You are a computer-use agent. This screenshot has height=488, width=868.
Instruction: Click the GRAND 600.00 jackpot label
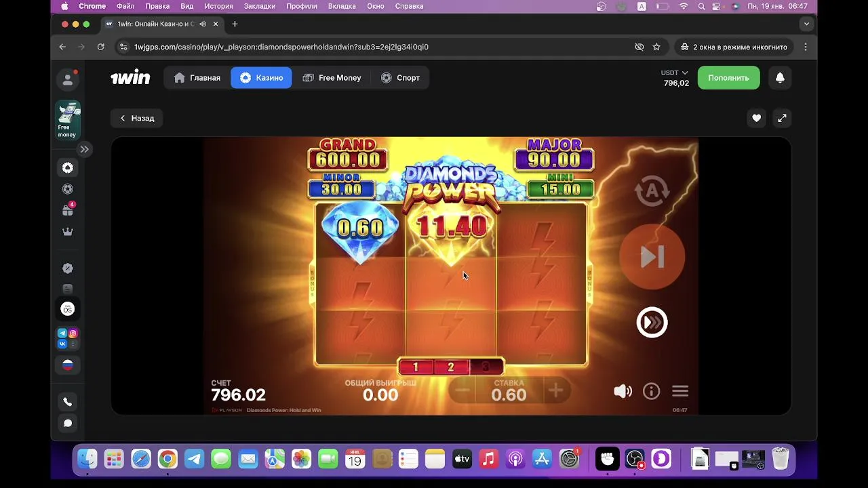tap(348, 155)
